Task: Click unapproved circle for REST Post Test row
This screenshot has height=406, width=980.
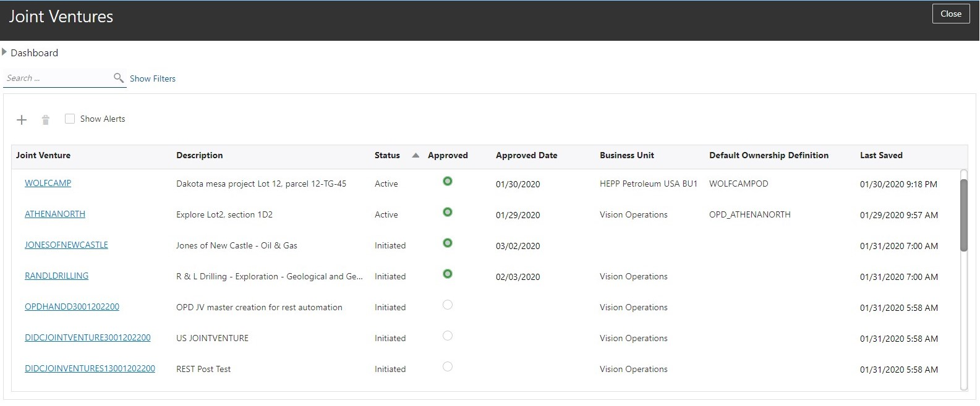Action: coord(448,366)
